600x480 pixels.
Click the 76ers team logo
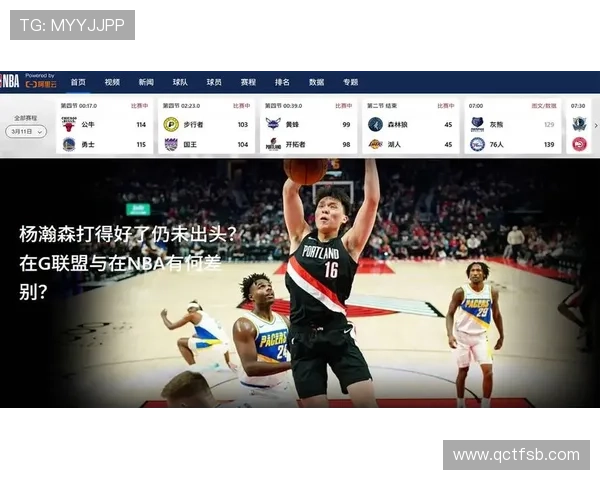(478, 145)
